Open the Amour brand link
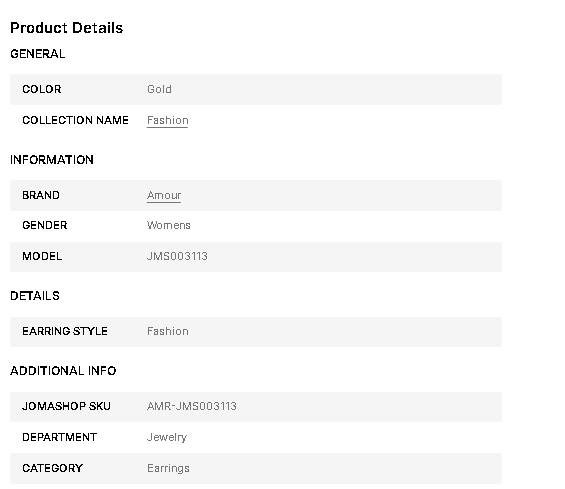565x489 pixels. tap(164, 195)
